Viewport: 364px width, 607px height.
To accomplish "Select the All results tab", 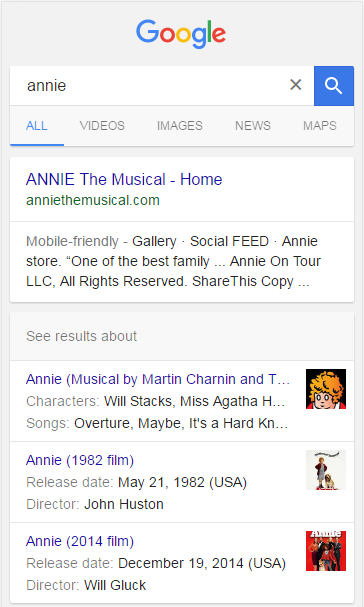I will 37,125.
